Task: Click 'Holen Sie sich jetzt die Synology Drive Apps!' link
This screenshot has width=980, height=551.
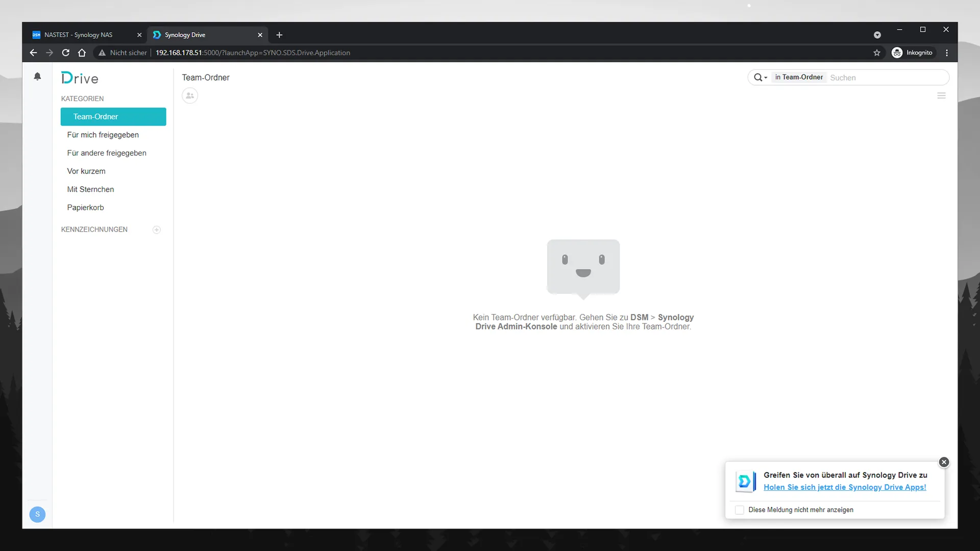Action: 845,487
